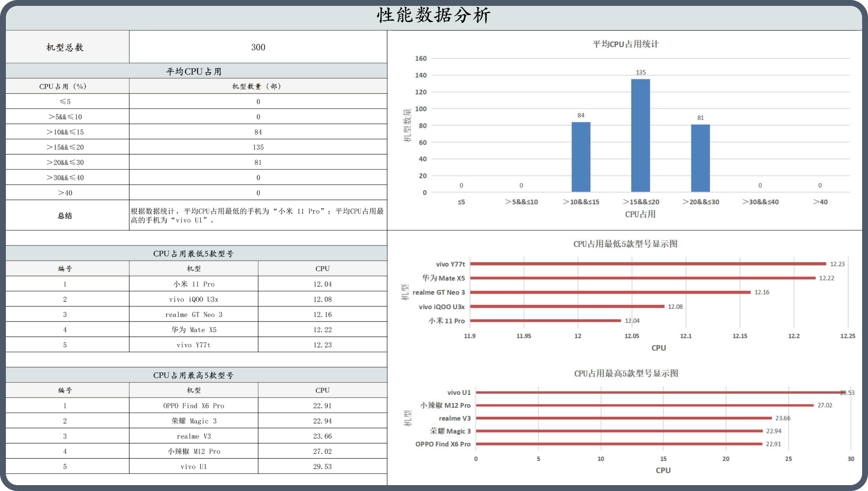
Task: Select the 总结 summary text cell
Action: 258,216
